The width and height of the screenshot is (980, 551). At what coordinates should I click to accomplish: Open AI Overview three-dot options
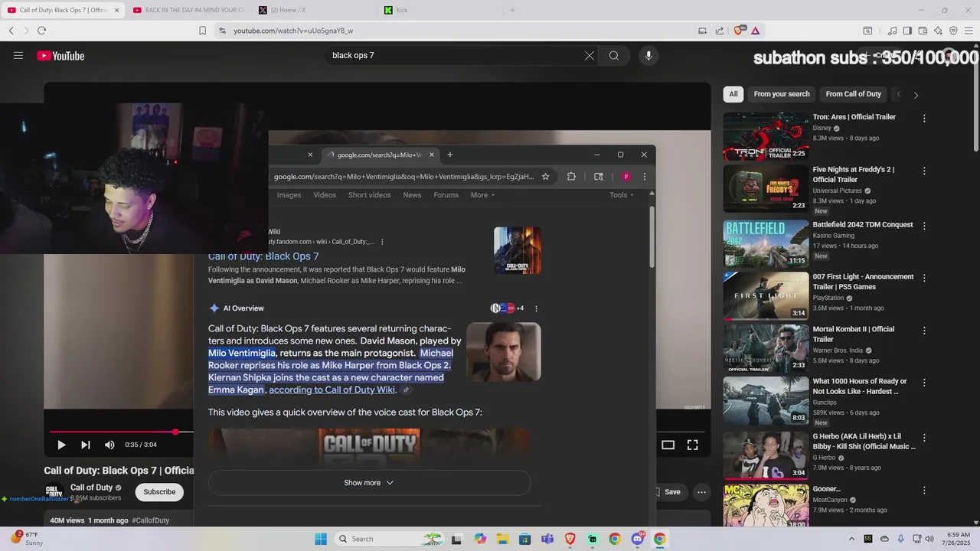[536, 308]
